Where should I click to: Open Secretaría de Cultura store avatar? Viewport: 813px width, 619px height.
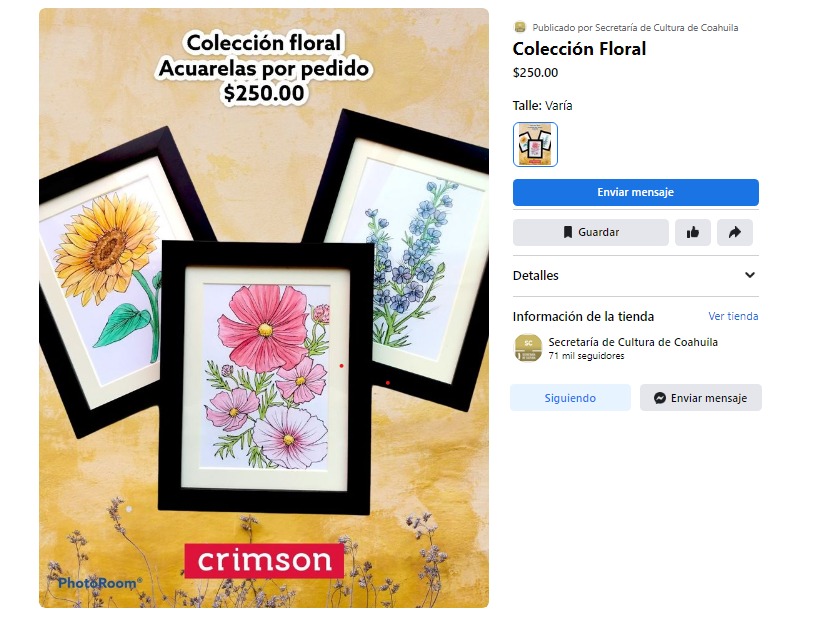[x=528, y=347]
